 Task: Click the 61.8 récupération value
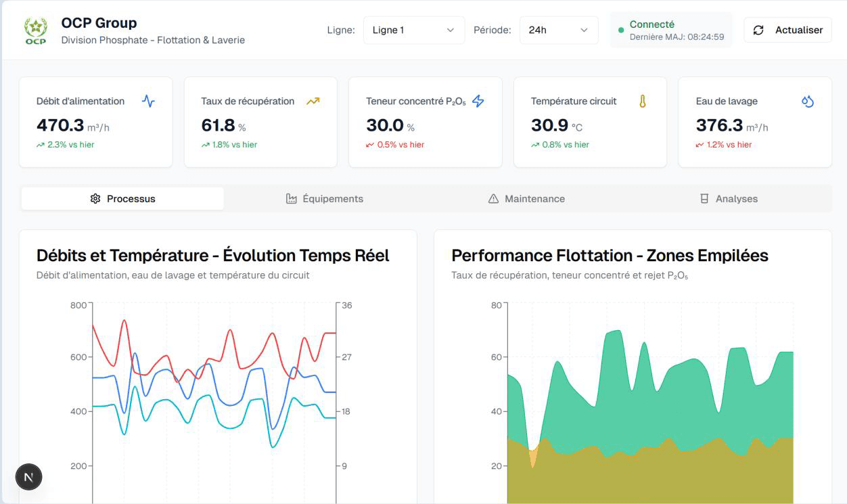pyautogui.click(x=218, y=125)
